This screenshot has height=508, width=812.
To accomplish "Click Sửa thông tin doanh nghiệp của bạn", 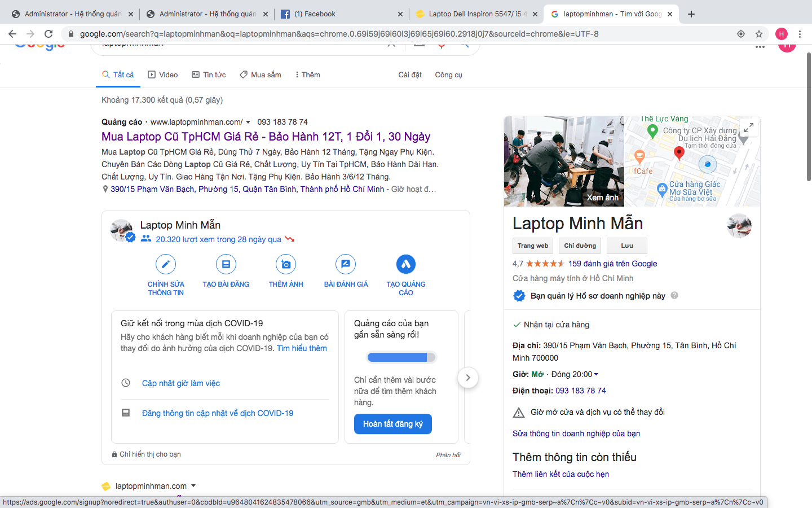I will [x=576, y=433].
